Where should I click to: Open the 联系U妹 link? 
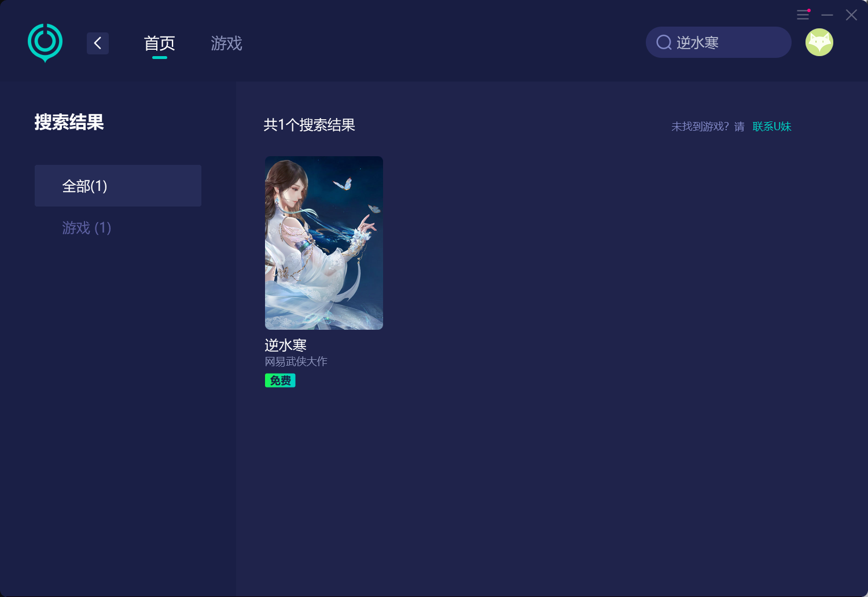(x=772, y=127)
